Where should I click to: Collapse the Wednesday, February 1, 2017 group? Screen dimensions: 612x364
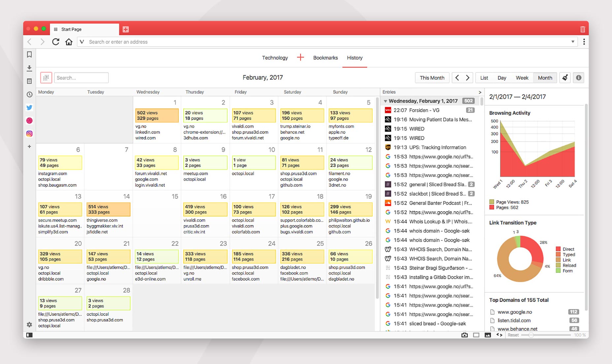click(385, 101)
